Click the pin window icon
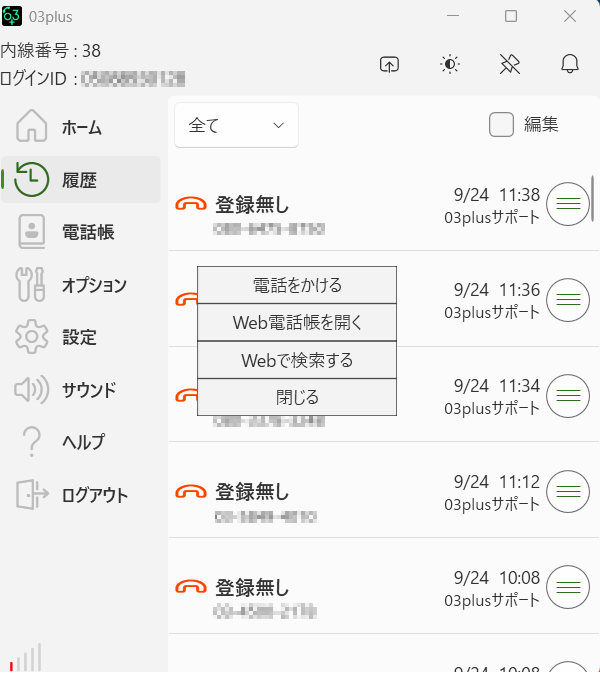This screenshot has height=673, width=600. click(510, 64)
